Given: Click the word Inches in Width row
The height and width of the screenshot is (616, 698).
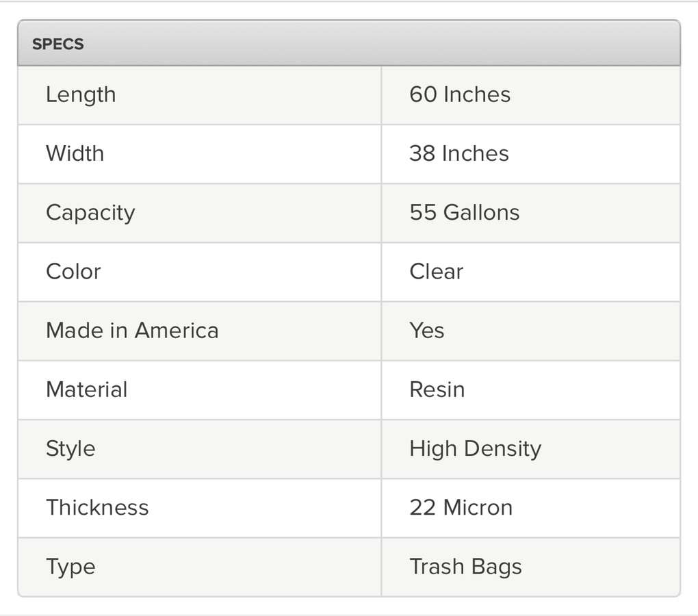Looking at the screenshot, I should (476, 153).
